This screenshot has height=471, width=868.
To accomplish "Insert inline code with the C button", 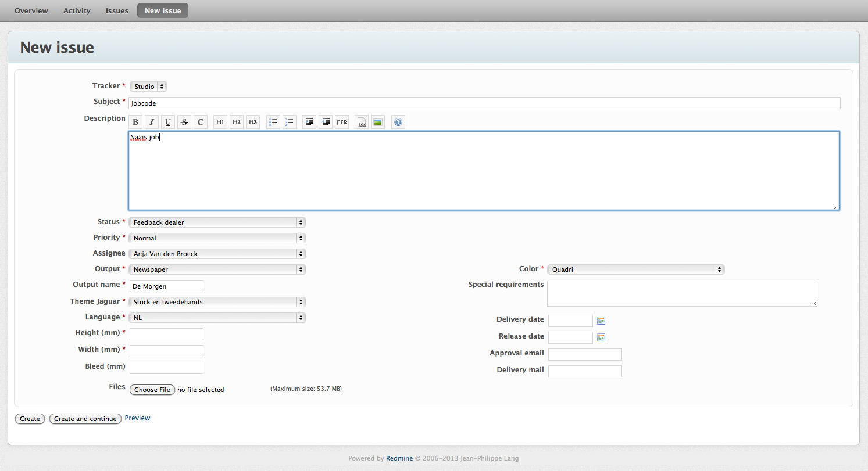I will [201, 122].
